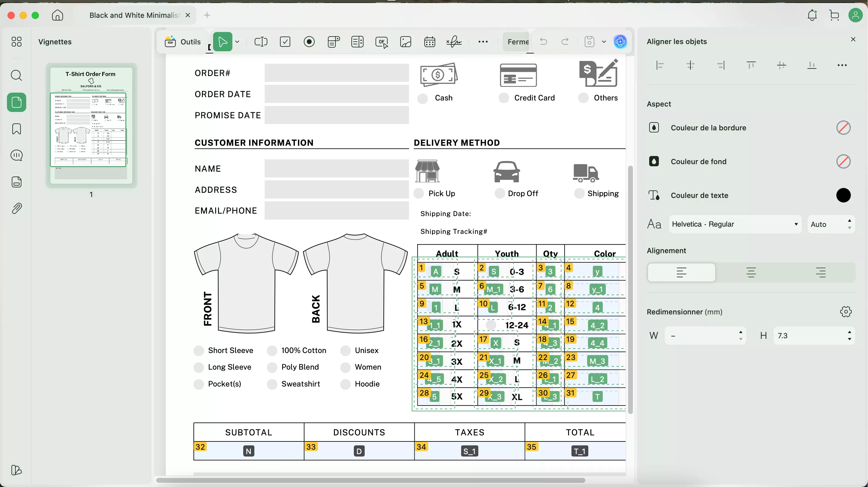Select the date field tool
The height and width of the screenshot is (487, 868).
click(429, 42)
